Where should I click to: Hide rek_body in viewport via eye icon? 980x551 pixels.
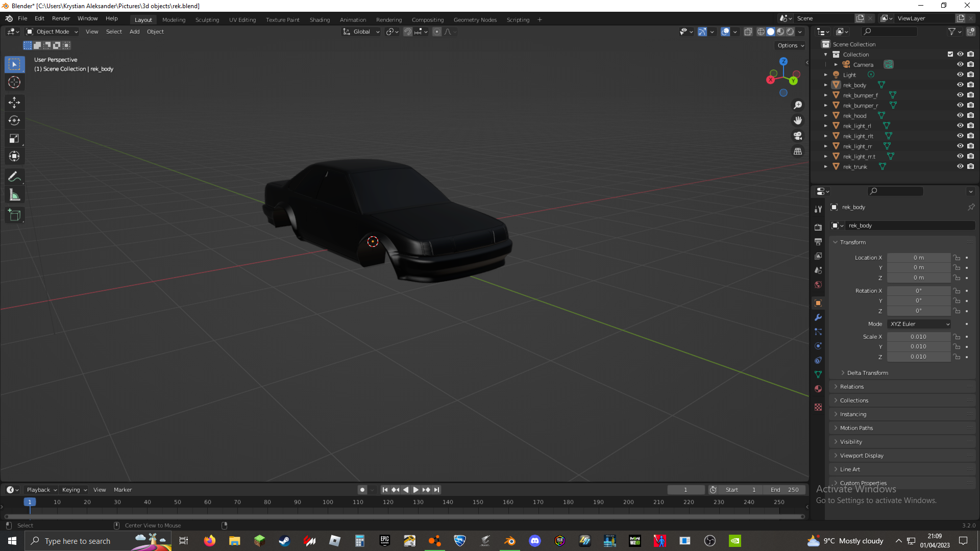[x=960, y=85]
